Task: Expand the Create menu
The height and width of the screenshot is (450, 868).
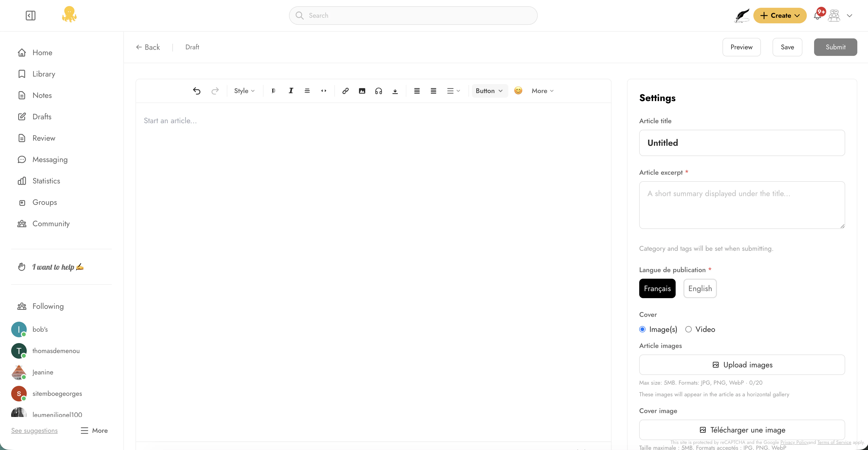Action: coord(780,16)
